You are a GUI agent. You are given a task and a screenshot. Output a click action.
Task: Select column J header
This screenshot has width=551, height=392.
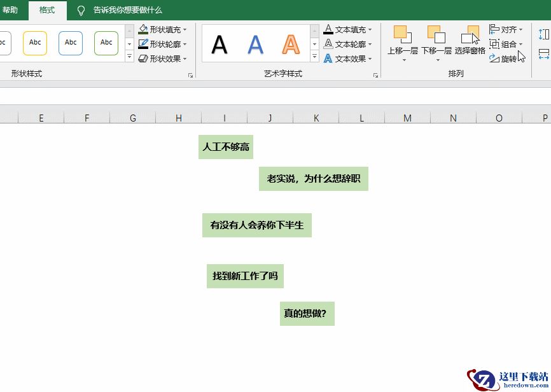[x=270, y=118]
